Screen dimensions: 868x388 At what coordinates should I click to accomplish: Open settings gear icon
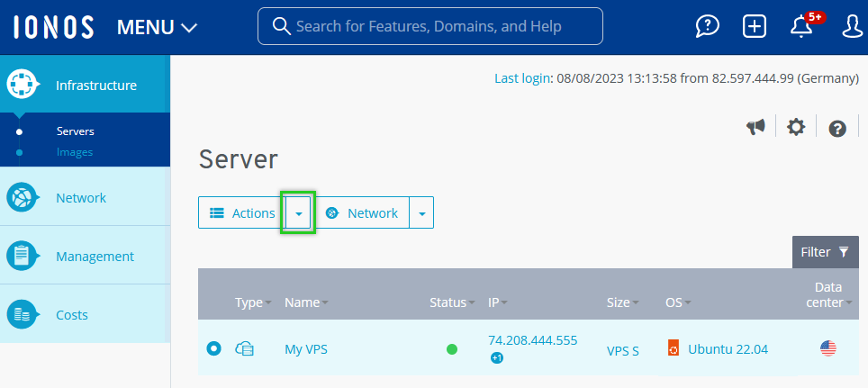click(795, 128)
